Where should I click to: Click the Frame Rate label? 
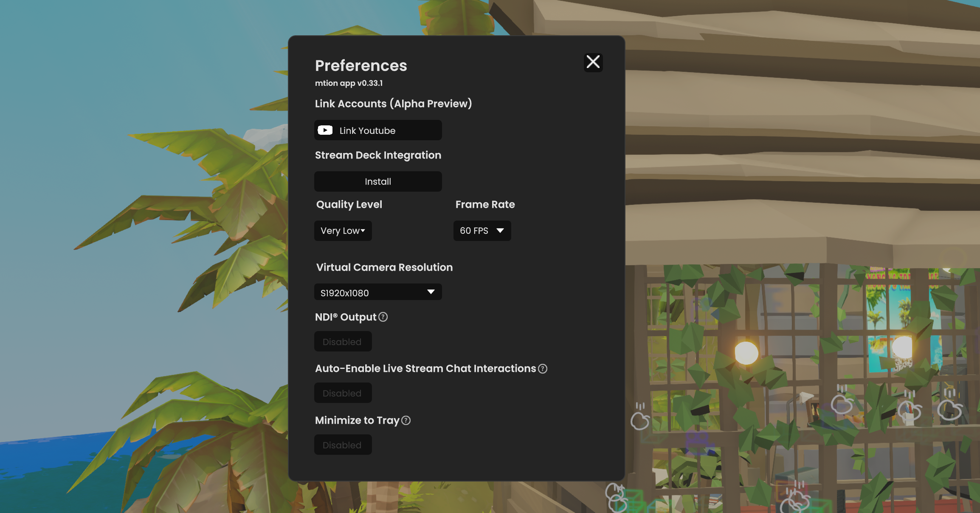coord(485,204)
